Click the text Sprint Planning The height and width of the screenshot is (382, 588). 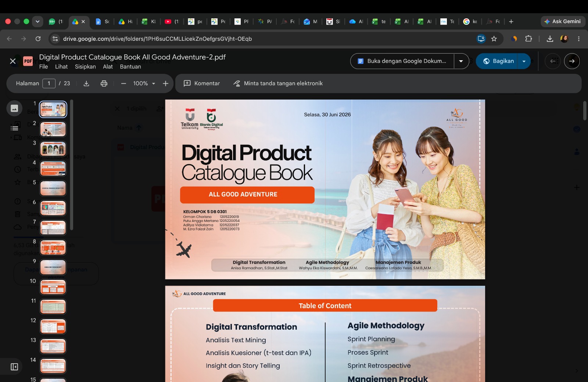(x=371, y=339)
